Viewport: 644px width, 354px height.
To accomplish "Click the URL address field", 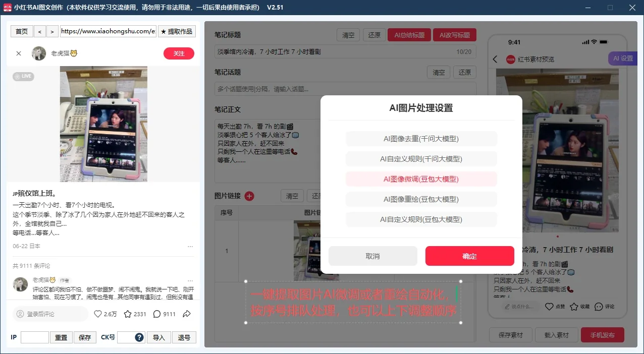I will tap(109, 31).
